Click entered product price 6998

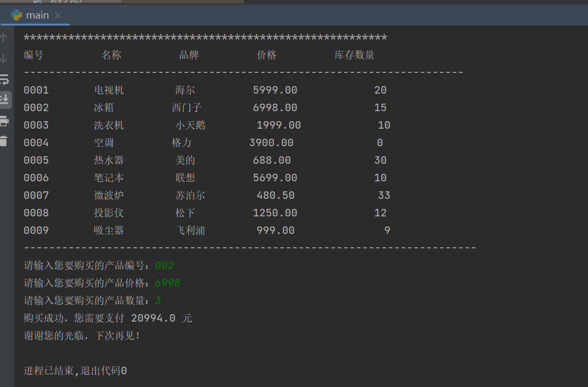pyautogui.click(x=168, y=283)
